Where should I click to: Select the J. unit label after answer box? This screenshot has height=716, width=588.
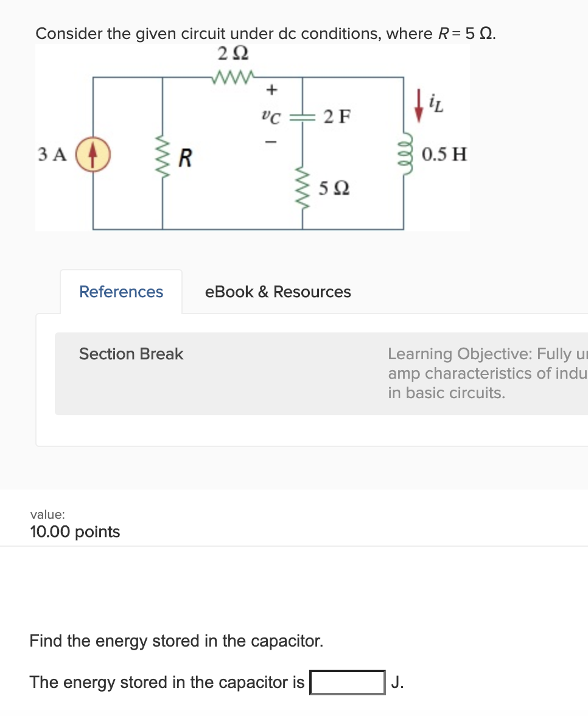pyautogui.click(x=399, y=682)
